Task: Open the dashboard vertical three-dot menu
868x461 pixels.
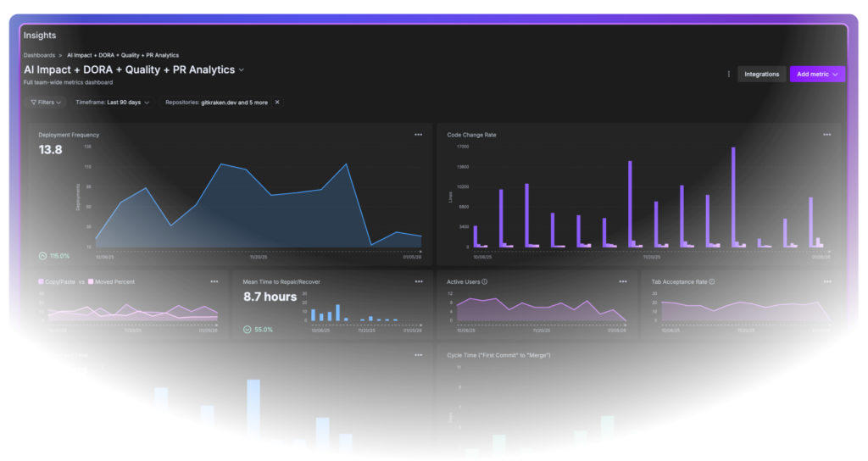Action: coord(728,75)
